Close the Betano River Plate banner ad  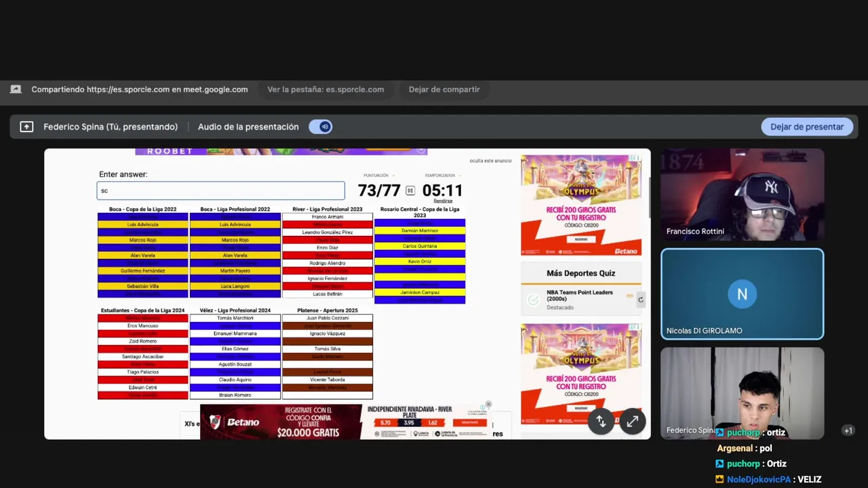[488, 405]
